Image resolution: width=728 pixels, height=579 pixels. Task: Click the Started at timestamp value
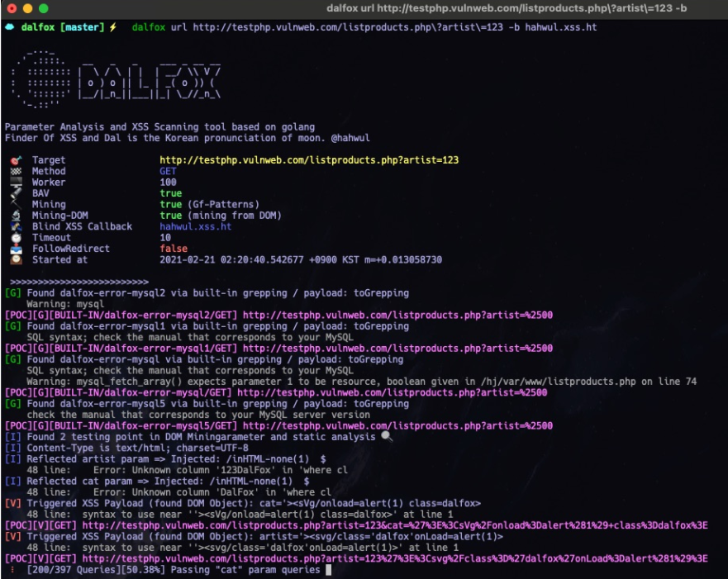(301, 260)
